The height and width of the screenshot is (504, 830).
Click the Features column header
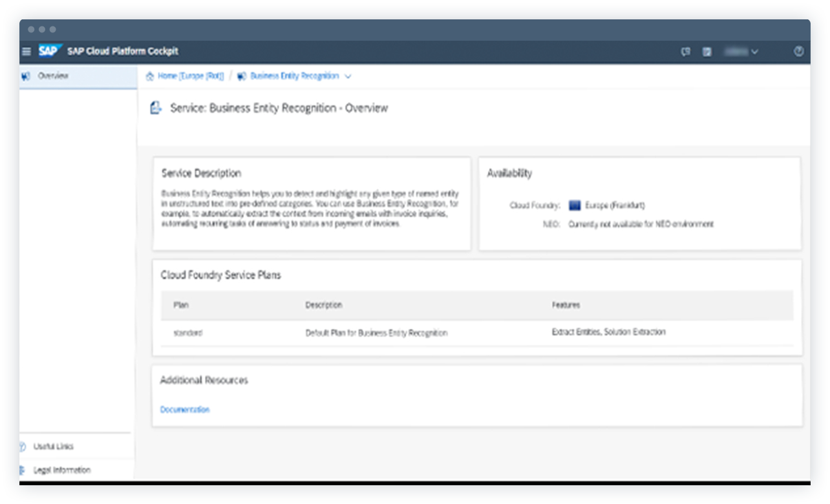pos(566,305)
